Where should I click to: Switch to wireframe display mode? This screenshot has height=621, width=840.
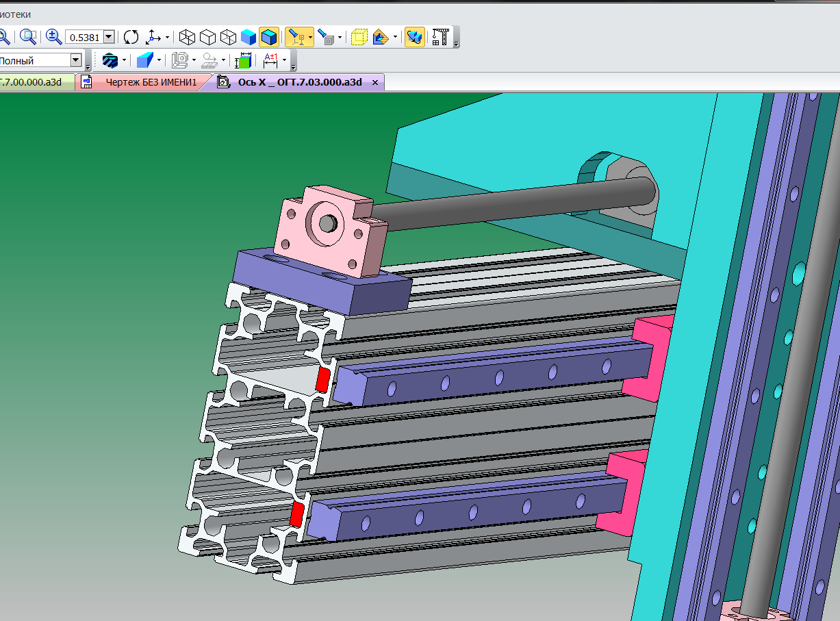pos(187,37)
